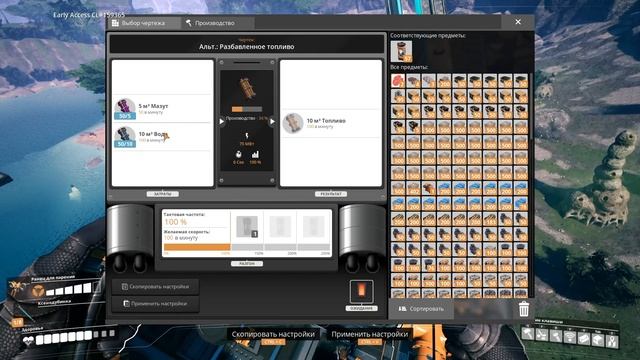Pick the brown-orange item beside blue stacks

pyautogui.click(x=429, y=188)
